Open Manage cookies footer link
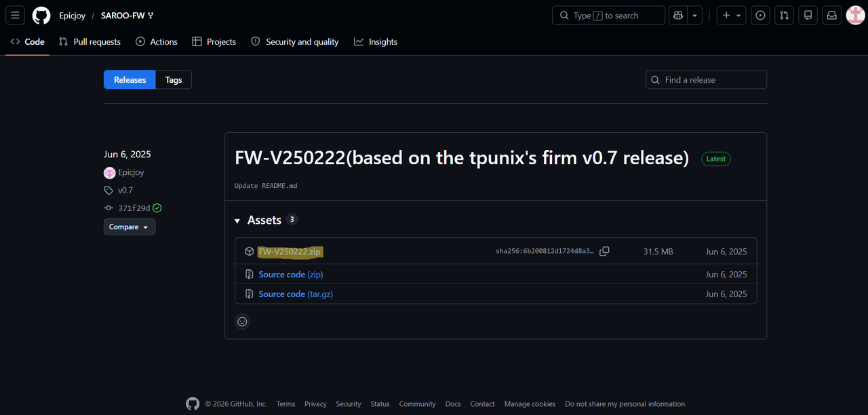Screen dimensions: 868x415 530,404
